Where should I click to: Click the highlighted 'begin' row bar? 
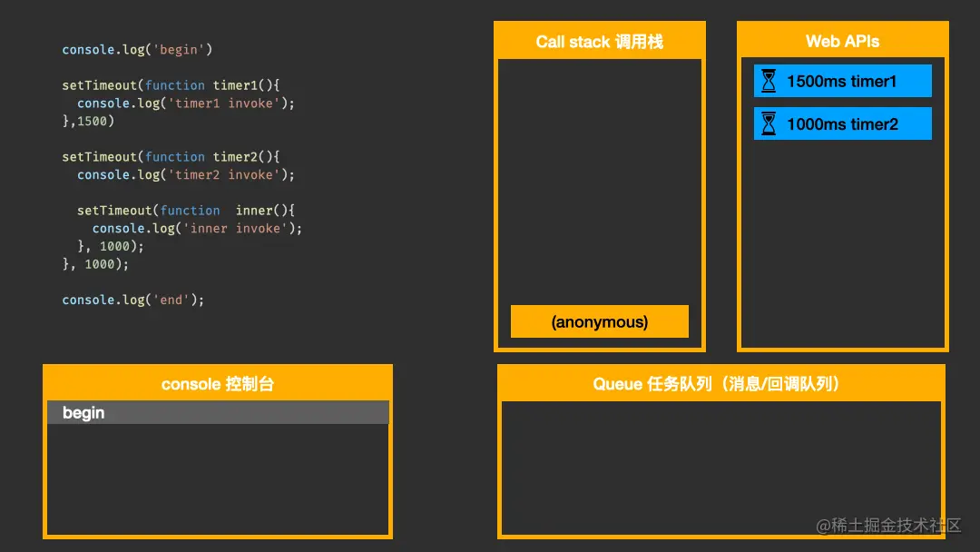pyautogui.click(x=218, y=412)
